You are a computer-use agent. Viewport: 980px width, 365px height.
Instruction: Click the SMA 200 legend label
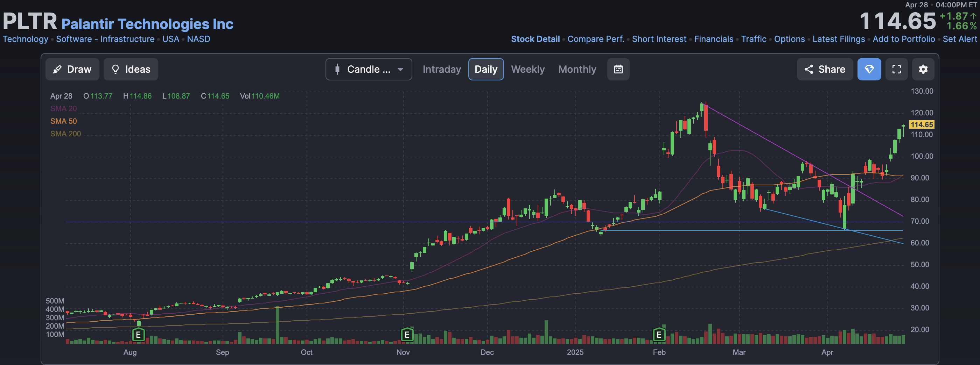pyautogui.click(x=65, y=134)
